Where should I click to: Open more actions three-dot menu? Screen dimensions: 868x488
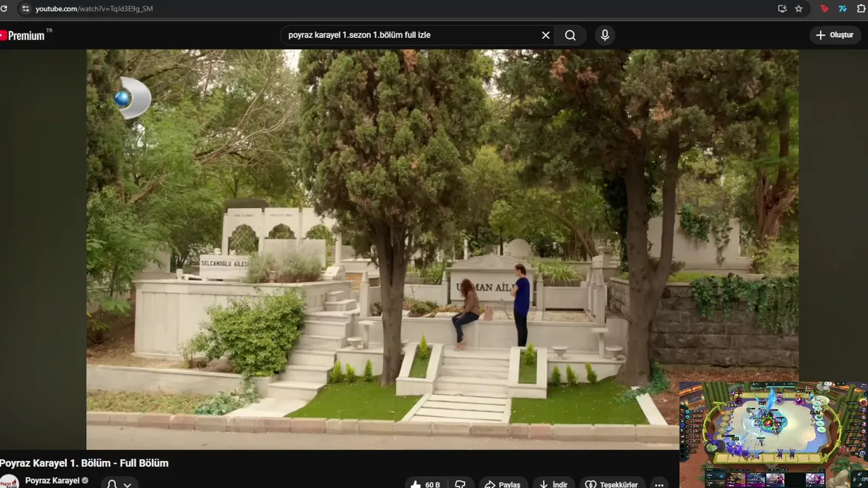[x=659, y=484]
